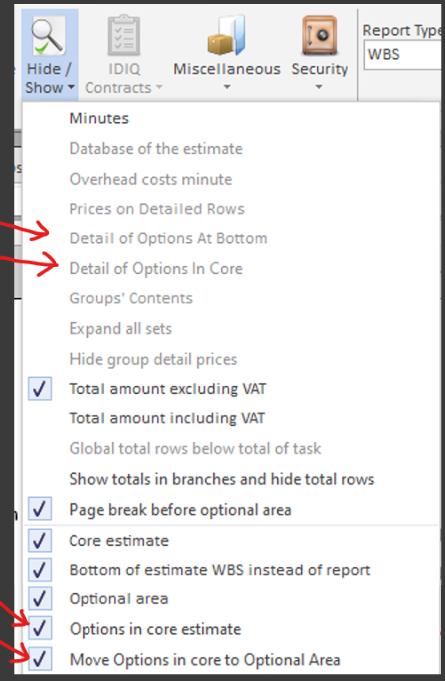Select the Minutes menu entry
This screenshot has height=681, width=445.
[99, 118]
